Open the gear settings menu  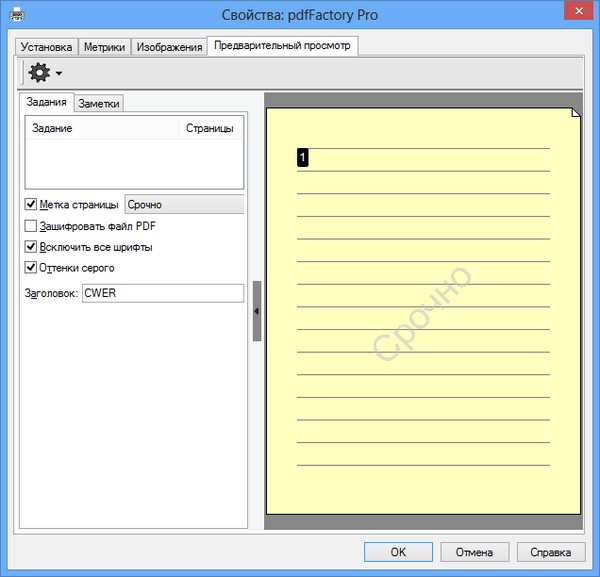(x=45, y=72)
